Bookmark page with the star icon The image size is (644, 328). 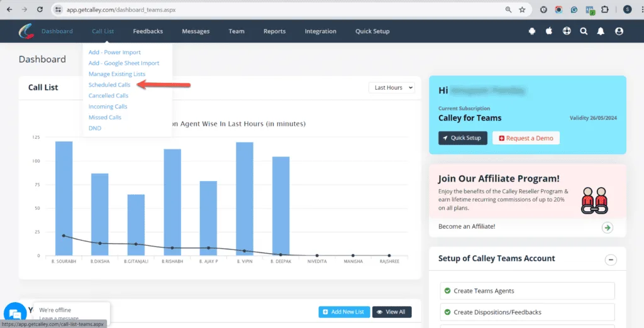pyautogui.click(x=522, y=9)
